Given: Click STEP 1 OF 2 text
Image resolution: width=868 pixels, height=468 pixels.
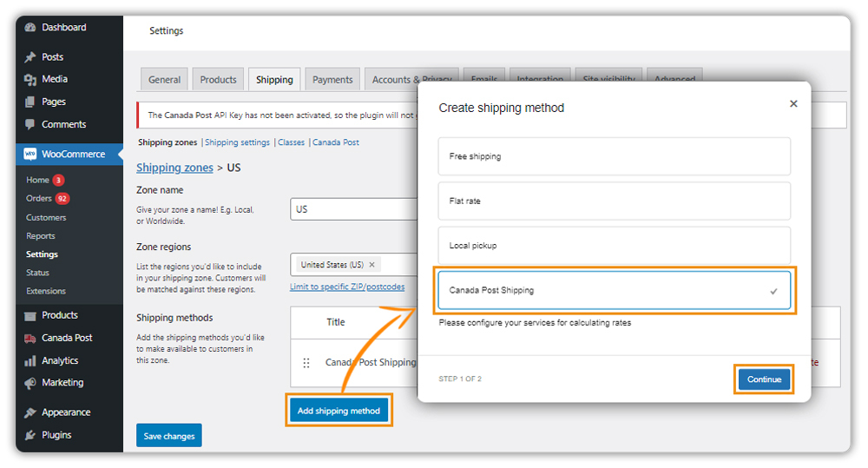Looking at the screenshot, I should point(460,379).
